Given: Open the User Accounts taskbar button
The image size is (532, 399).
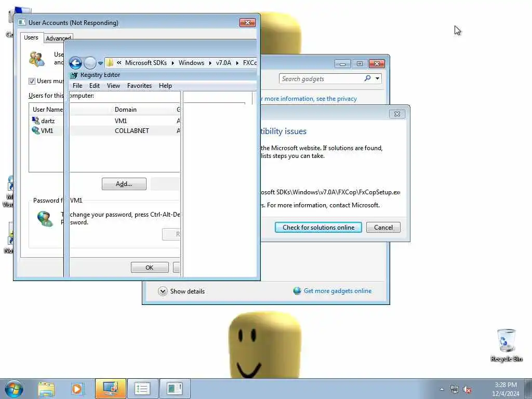Looking at the screenshot, I should pos(175,389).
